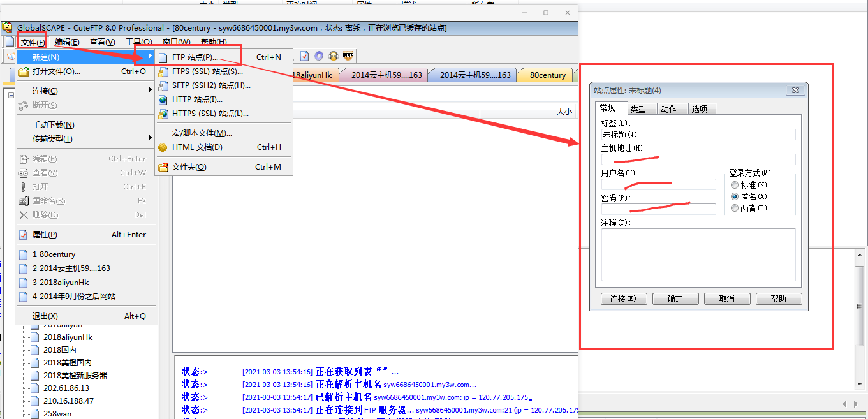Choose SFTP (SSH2) 站点 from submenu
868x419 pixels.
tap(211, 85)
